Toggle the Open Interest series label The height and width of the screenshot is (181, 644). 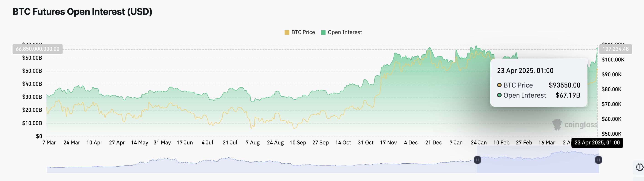[x=344, y=32]
